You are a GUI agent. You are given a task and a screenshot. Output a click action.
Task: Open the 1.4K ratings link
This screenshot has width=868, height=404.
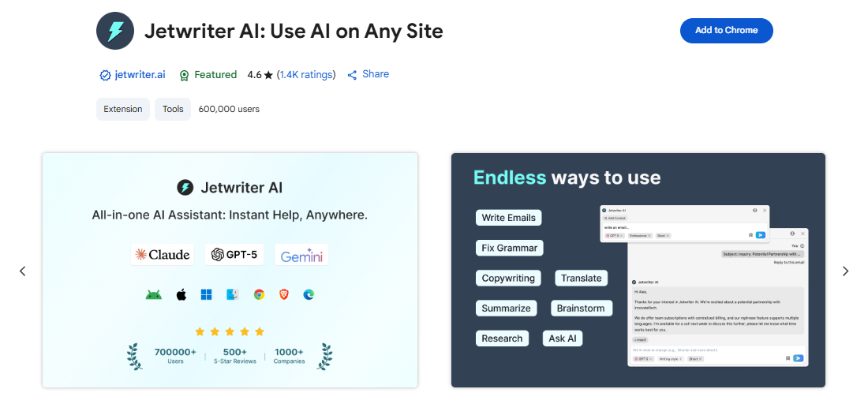pos(306,75)
